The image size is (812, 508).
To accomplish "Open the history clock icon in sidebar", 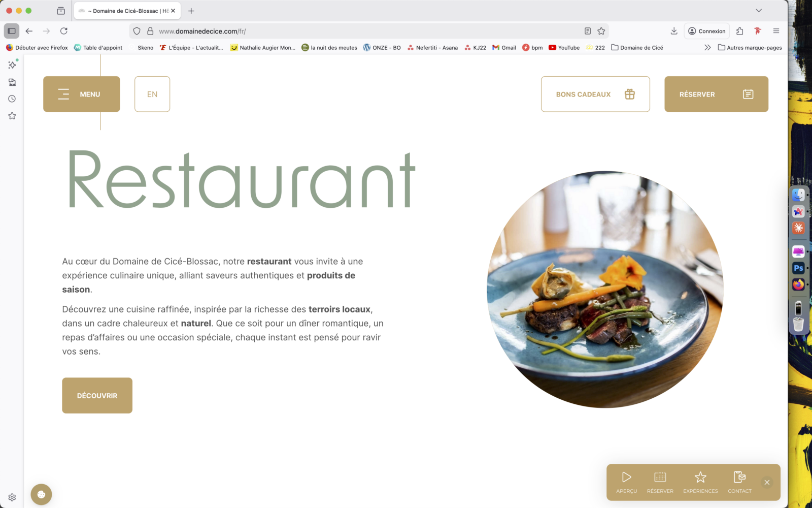I will coord(12,99).
